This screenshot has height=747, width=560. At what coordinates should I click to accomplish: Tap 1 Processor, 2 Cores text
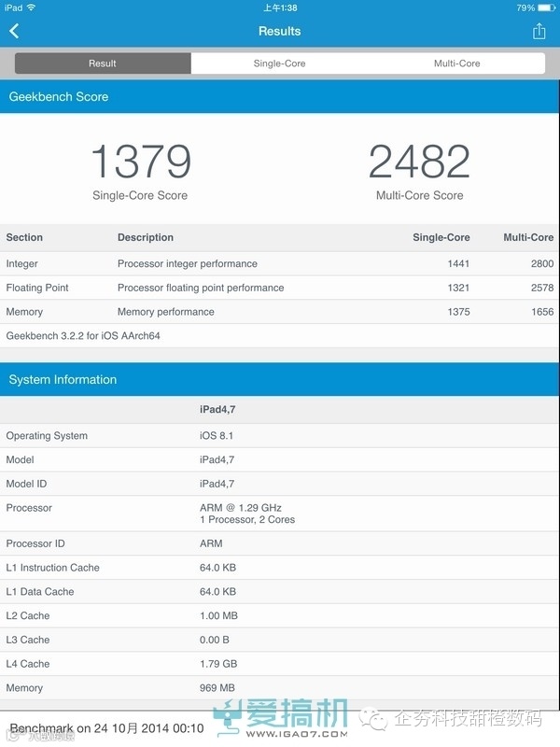click(x=247, y=520)
